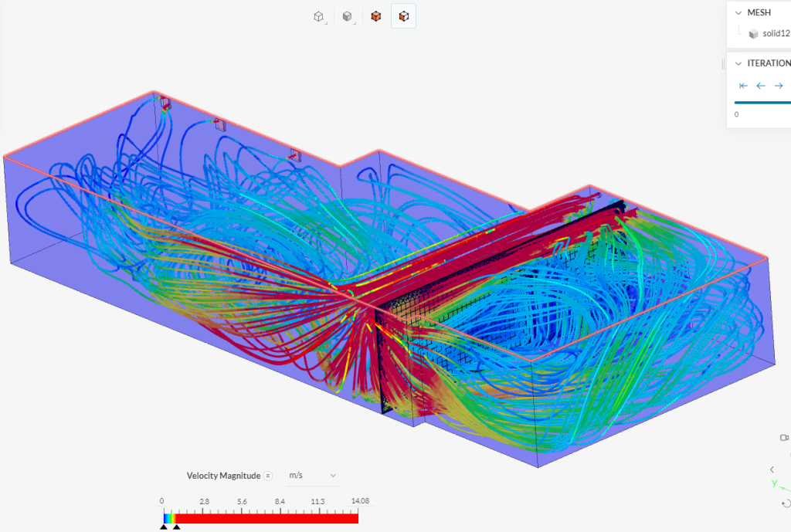Click the legend tick label 5.6
Screen dimensions: 791x532
click(x=242, y=501)
